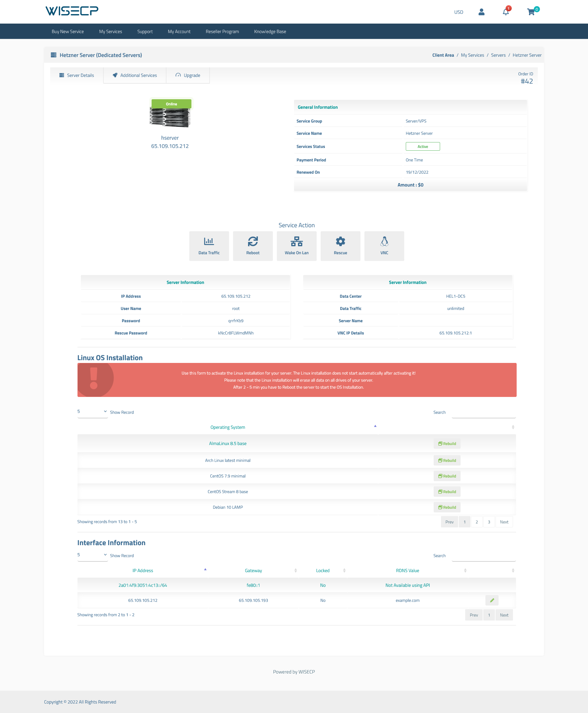This screenshot has height=713, width=588.
Task: Click order ID #42
Action: tap(527, 81)
